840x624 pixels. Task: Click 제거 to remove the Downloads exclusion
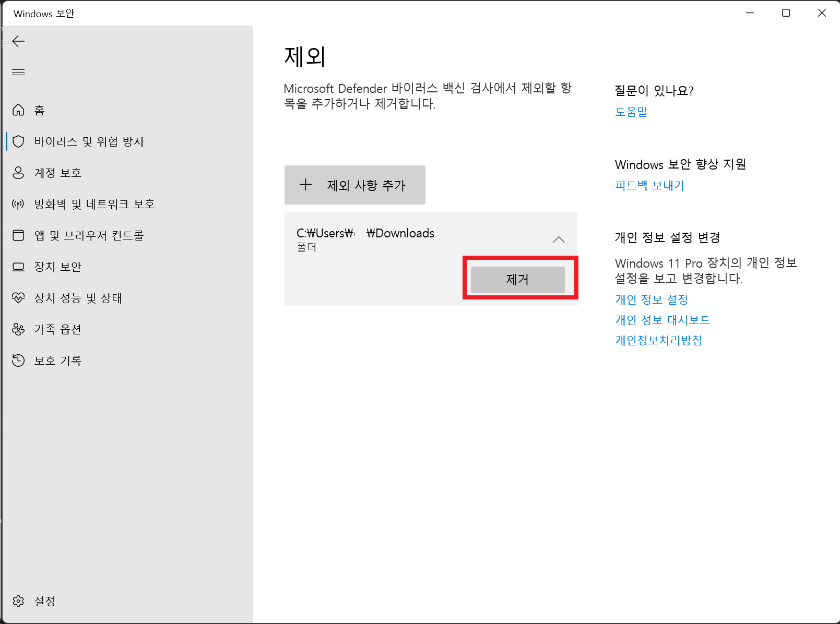point(518,280)
